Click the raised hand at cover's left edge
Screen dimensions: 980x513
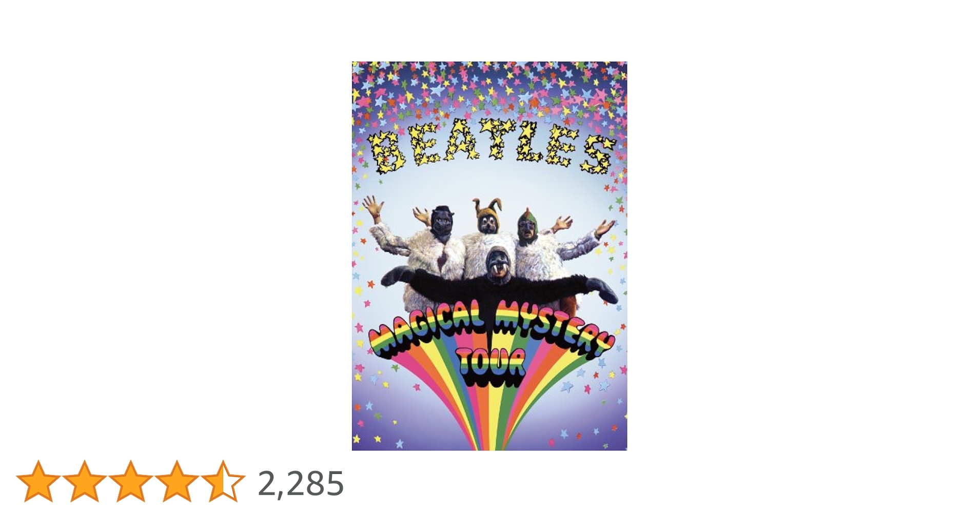click(373, 207)
